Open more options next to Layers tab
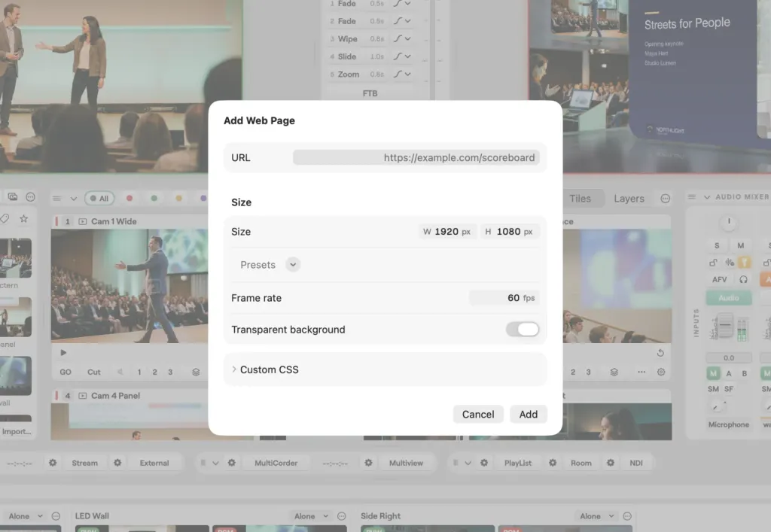The width and height of the screenshot is (771, 532). click(x=666, y=199)
